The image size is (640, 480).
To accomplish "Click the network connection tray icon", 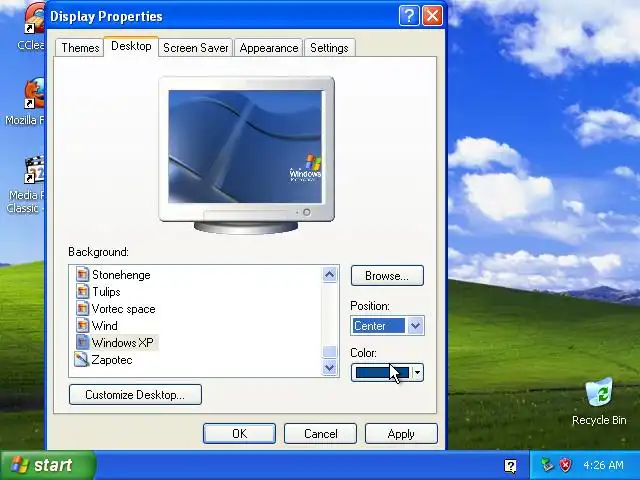I will [547, 465].
